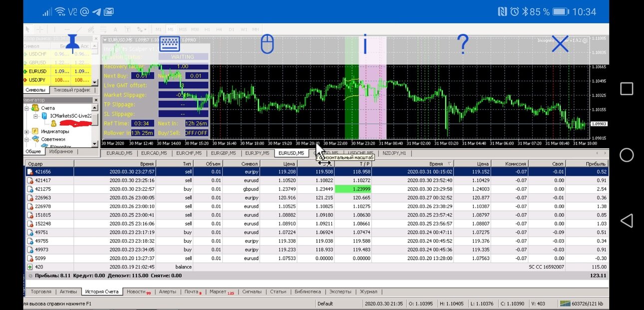Image resolution: width=644 pixels, height=310 pixels.
Task: Open help with the question mark icon
Action: pyautogui.click(x=463, y=44)
